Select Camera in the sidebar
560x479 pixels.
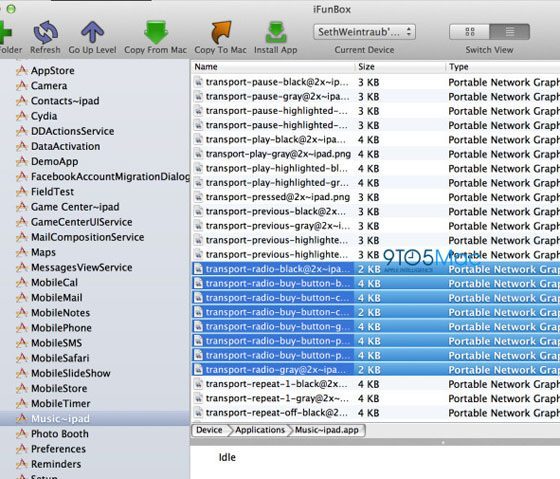coord(49,86)
